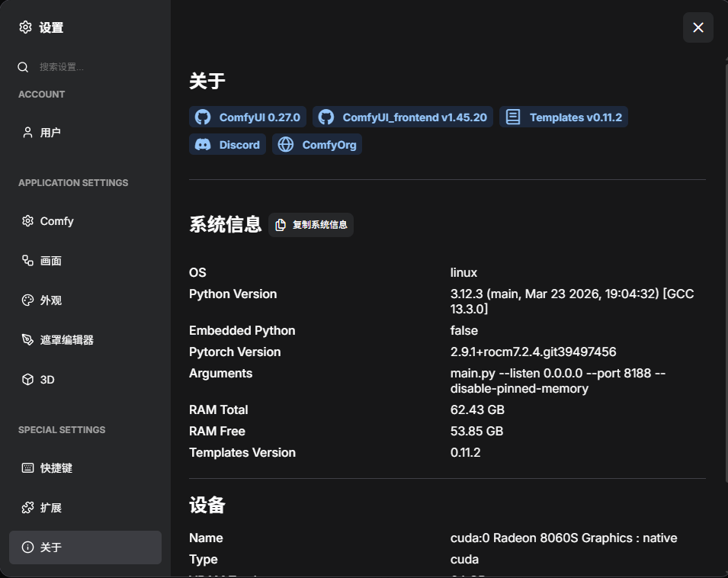728x578 pixels.
Task: Click the Embedded Python value 'false'
Action: (463, 330)
